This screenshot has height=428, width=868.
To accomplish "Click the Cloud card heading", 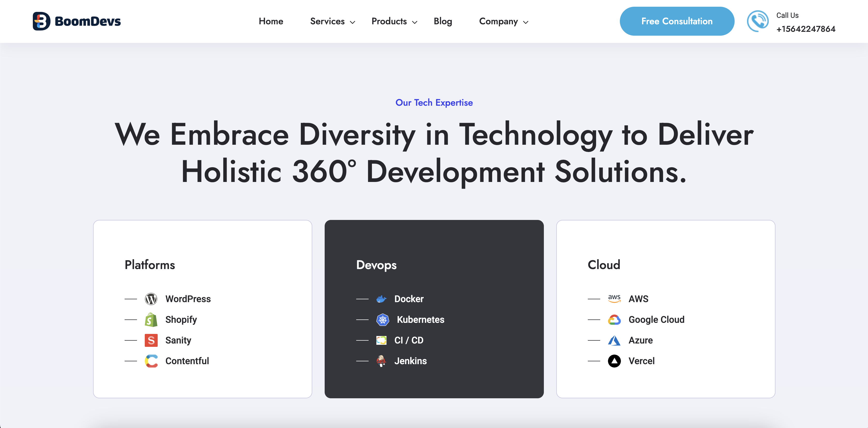I will click(x=604, y=265).
